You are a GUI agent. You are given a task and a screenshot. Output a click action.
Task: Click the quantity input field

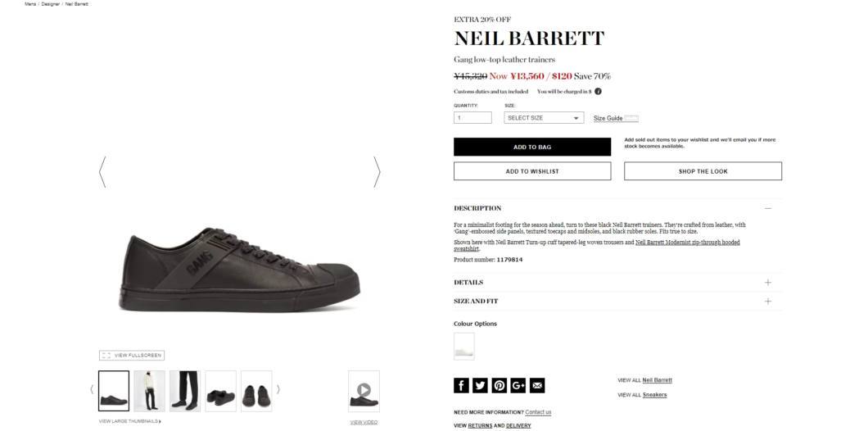point(472,118)
